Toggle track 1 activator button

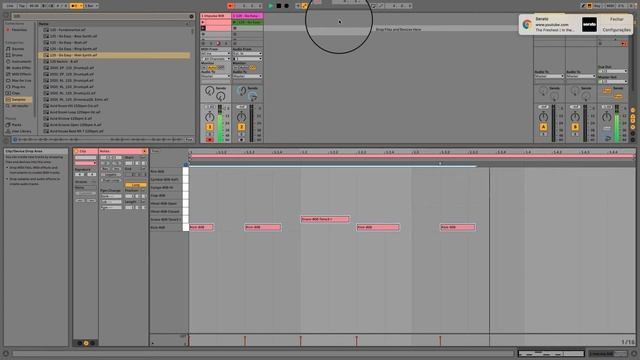tap(209, 127)
